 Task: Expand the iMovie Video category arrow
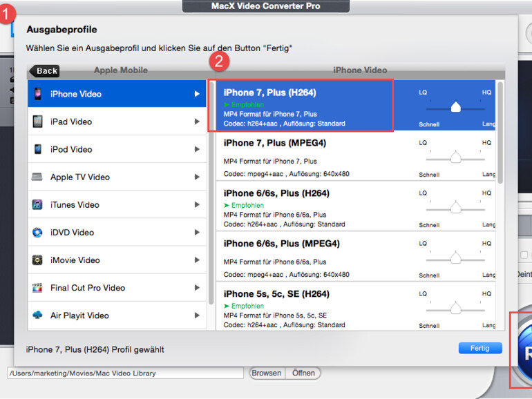coord(197,260)
